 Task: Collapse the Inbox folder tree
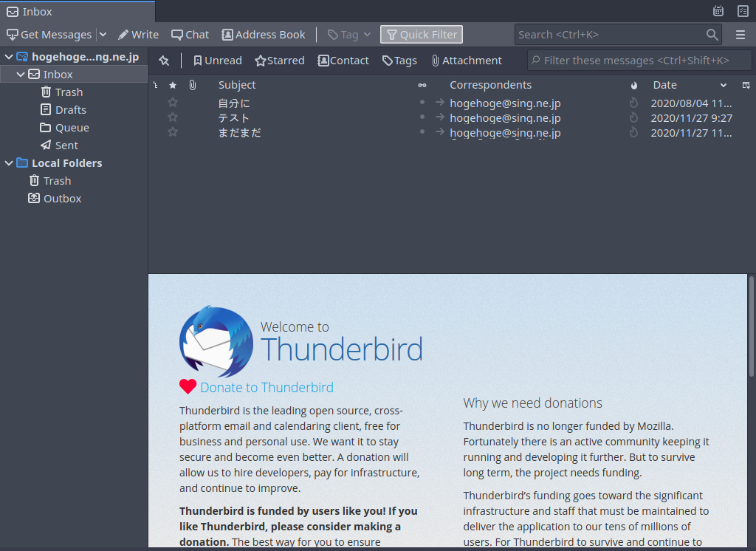pyautogui.click(x=21, y=75)
